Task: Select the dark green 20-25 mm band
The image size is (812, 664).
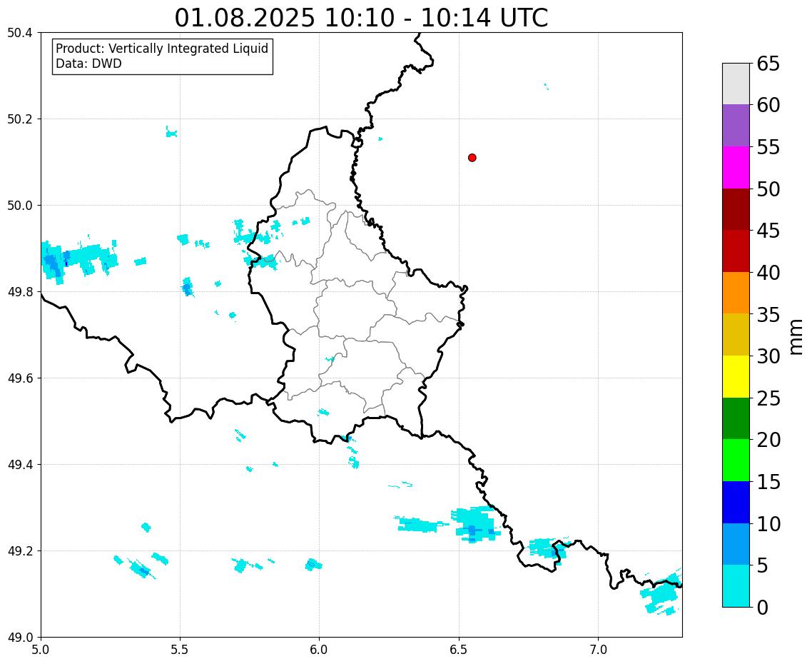Action: 736,418
